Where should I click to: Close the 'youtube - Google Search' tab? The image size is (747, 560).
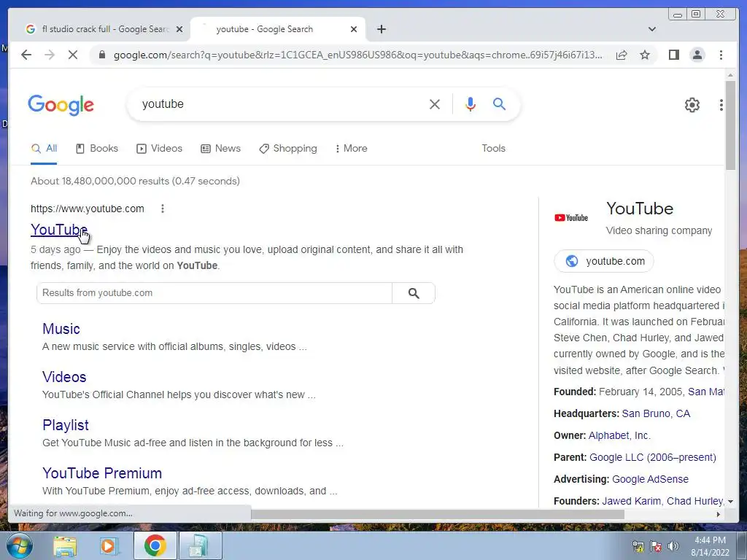pyautogui.click(x=354, y=29)
